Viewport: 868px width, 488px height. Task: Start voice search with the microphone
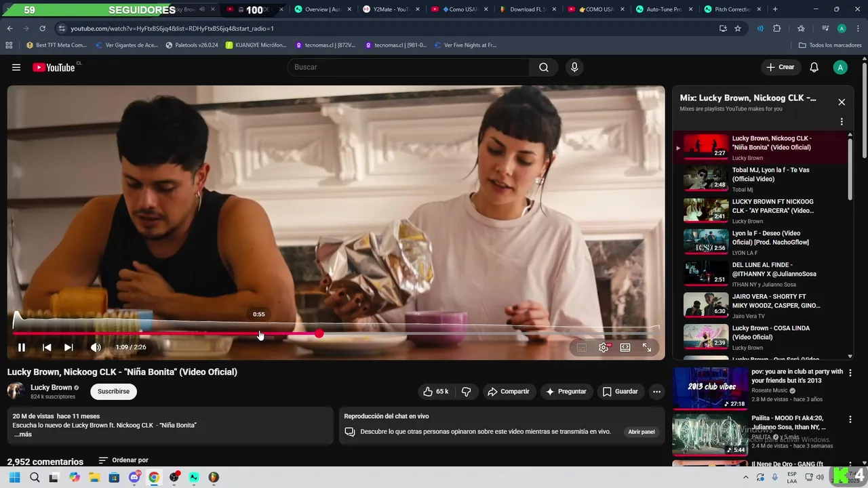pos(574,67)
